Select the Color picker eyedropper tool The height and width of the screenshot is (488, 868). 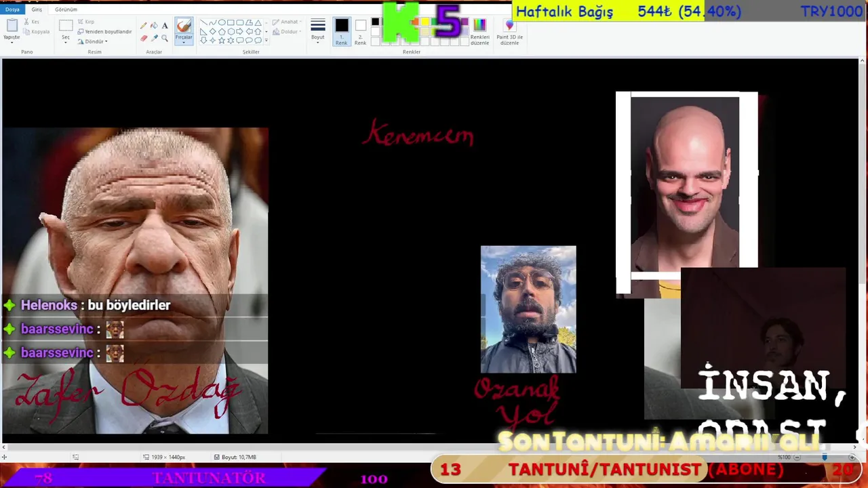tap(154, 39)
